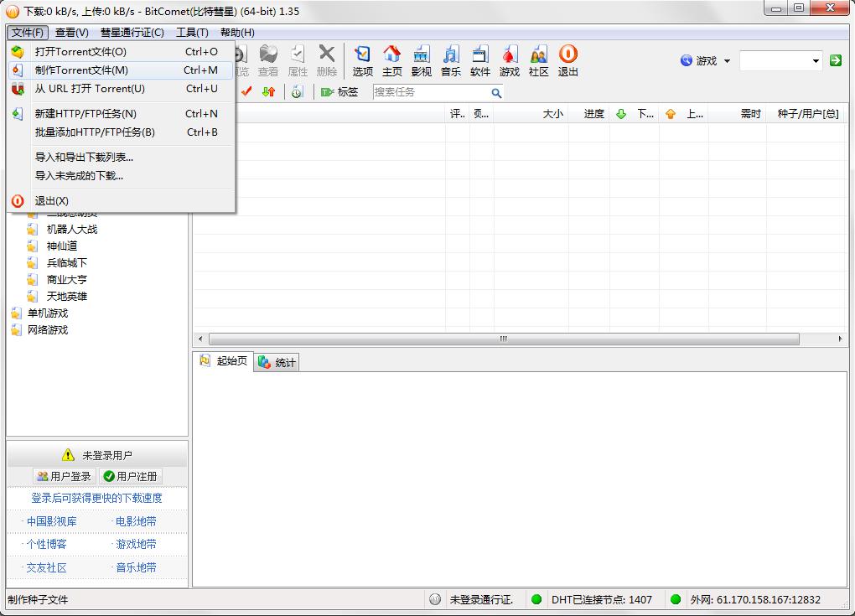The width and height of the screenshot is (855, 616).
Task: Select 制作Torrent文件(M) from the File menu
Action: [x=81, y=70]
